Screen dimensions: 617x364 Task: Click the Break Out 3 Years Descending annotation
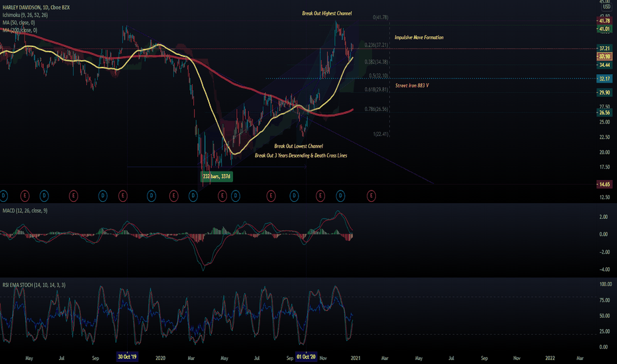301,156
